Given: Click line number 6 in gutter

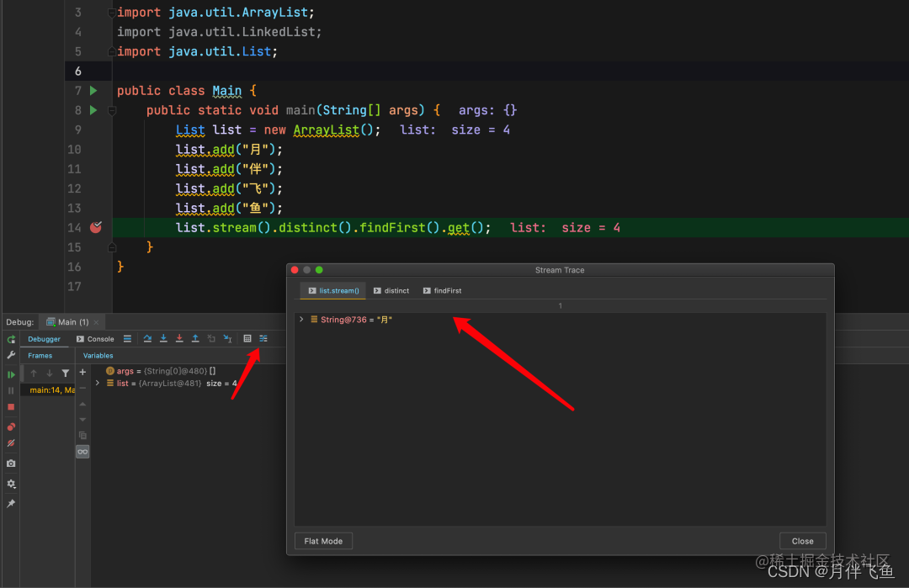Looking at the screenshot, I should [77, 72].
